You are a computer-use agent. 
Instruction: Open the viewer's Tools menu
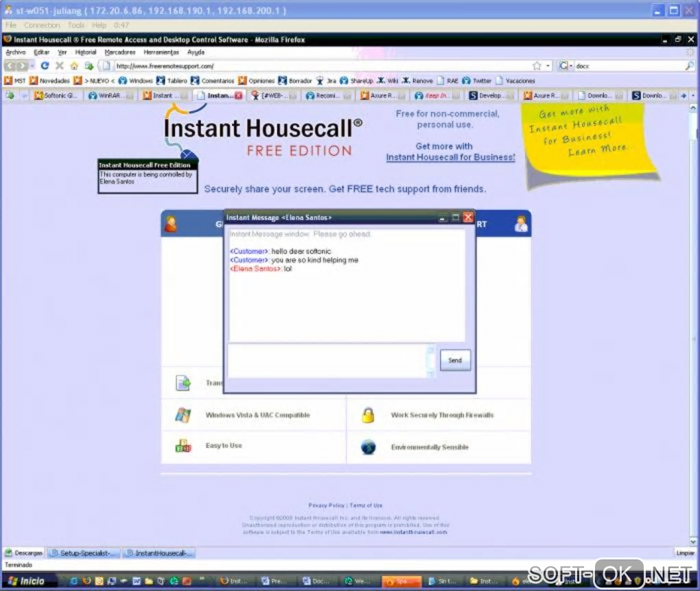tap(76, 25)
